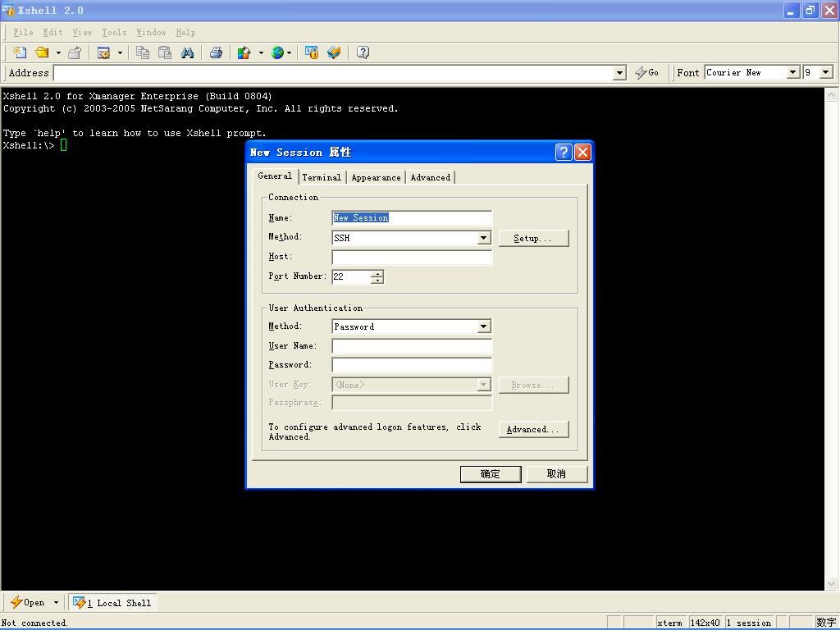Click the "Xshell:\>" terminal prompt
The height and width of the screenshot is (630, 840).
29,145
